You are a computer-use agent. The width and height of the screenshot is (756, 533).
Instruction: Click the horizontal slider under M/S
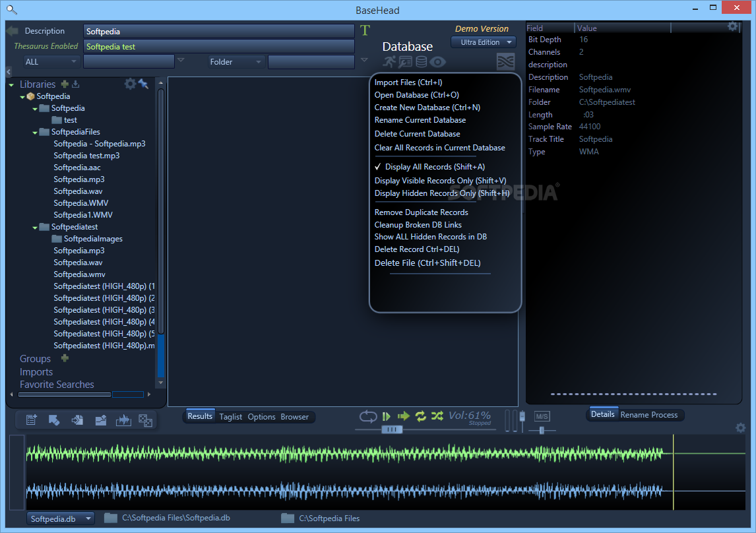pyautogui.click(x=542, y=430)
